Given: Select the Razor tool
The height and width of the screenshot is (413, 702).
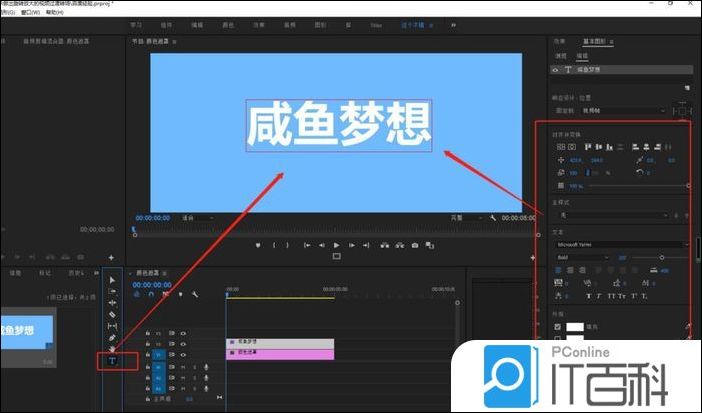Looking at the screenshot, I should tap(112, 313).
